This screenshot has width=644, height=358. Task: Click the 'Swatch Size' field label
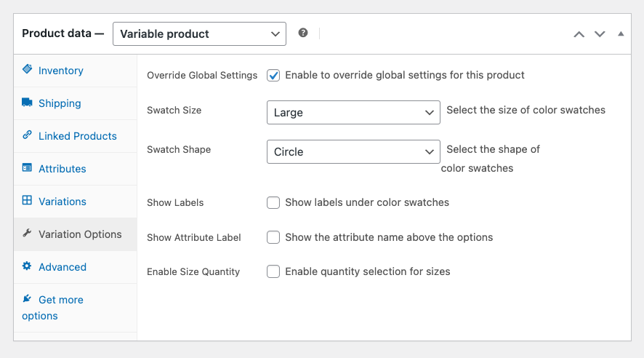(174, 110)
